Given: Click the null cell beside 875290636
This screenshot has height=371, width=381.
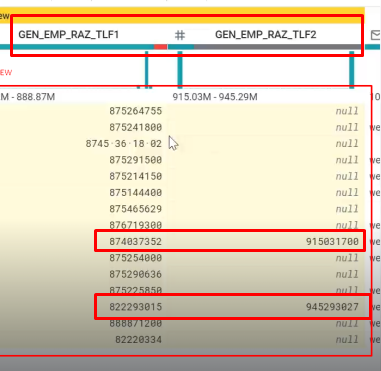Looking at the screenshot, I should pos(347,274).
